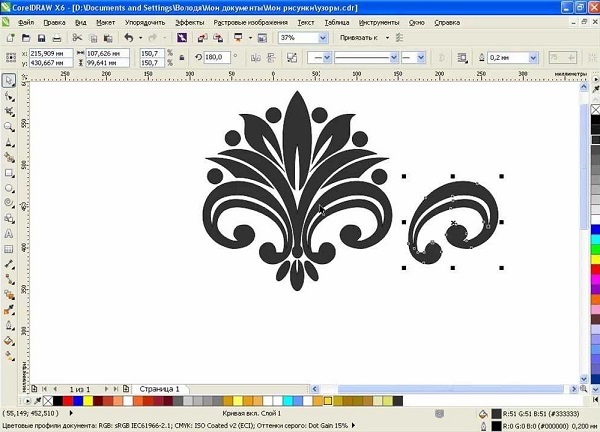Image resolution: width=600 pixels, height=432 pixels.
Task: Open the Файл menu
Action: [x=25, y=20]
